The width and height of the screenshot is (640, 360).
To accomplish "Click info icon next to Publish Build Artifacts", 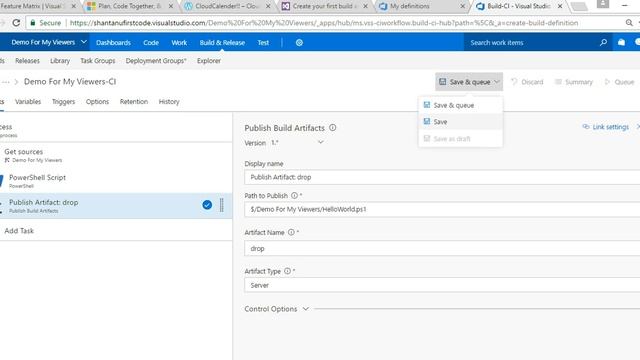I will (333, 128).
